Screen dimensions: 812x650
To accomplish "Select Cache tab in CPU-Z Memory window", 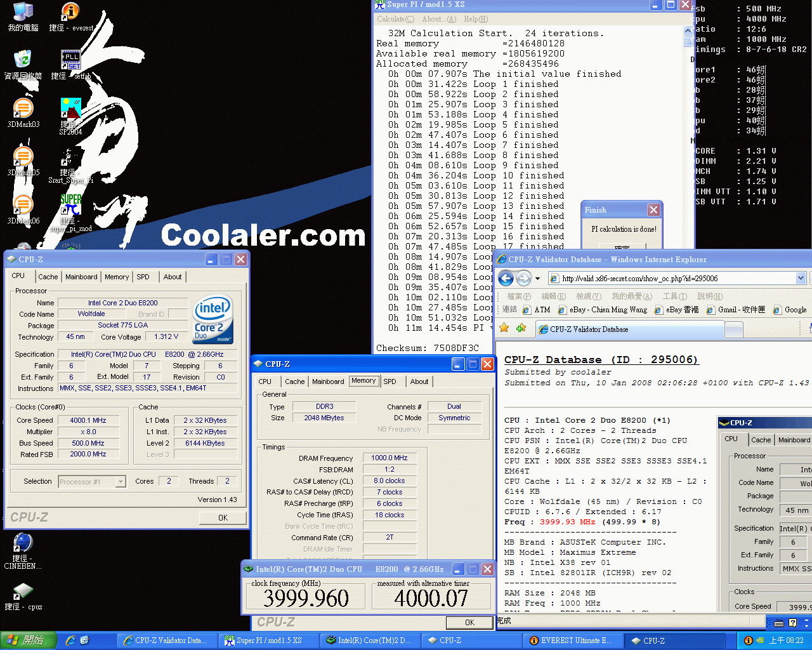I will [x=294, y=381].
